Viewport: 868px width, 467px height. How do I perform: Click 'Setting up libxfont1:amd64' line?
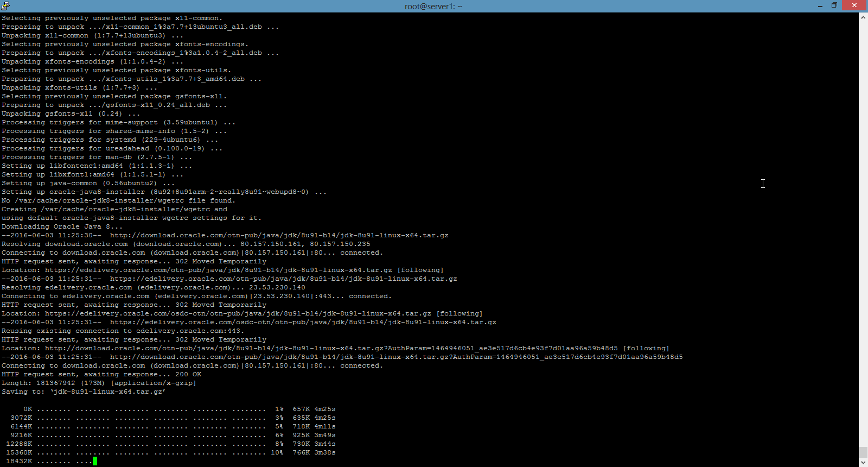(92, 174)
